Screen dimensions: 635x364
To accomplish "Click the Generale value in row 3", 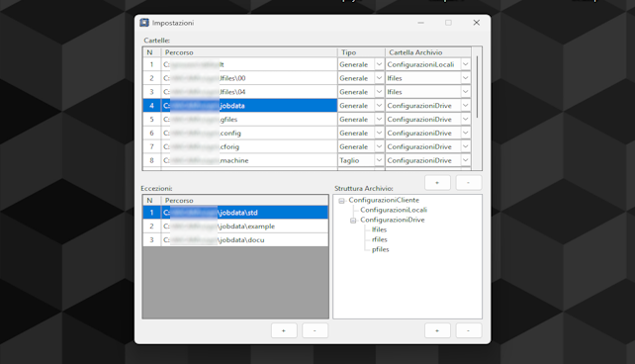I will tap(353, 92).
